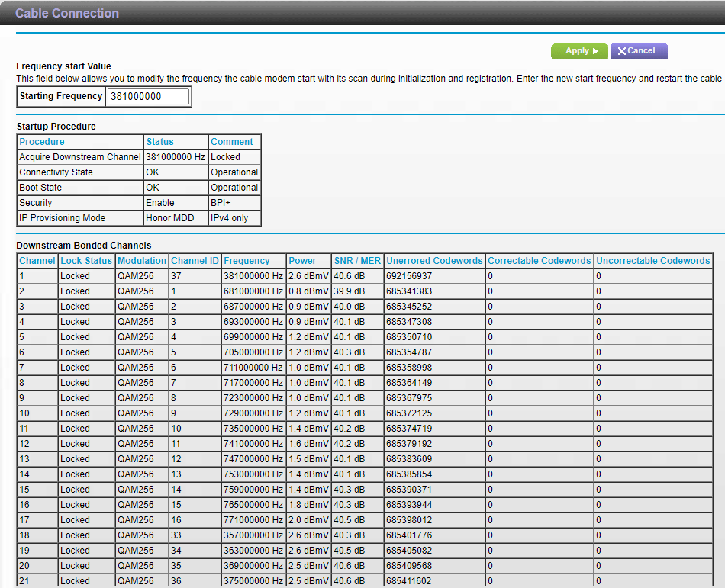Select the 681000000 Hz frequency cell
Image resolution: width=725 pixels, height=588 pixels.
pyautogui.click(x=253, y=291)
